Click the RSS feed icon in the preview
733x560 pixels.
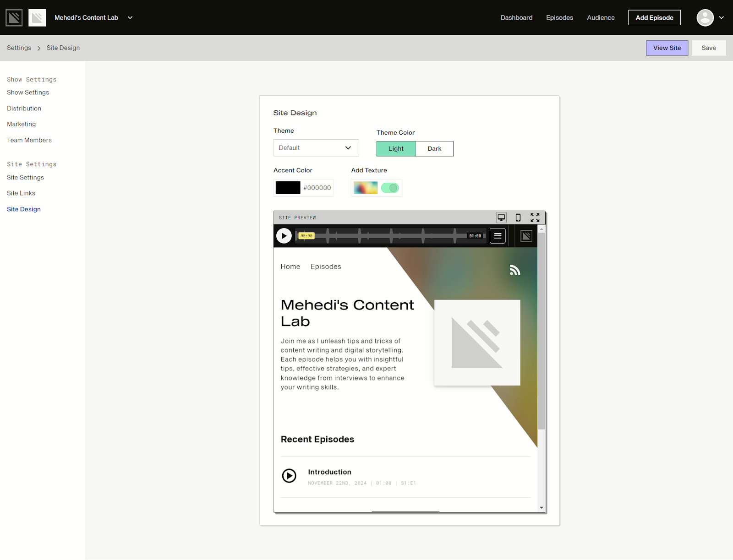click(x=514, y=270)
